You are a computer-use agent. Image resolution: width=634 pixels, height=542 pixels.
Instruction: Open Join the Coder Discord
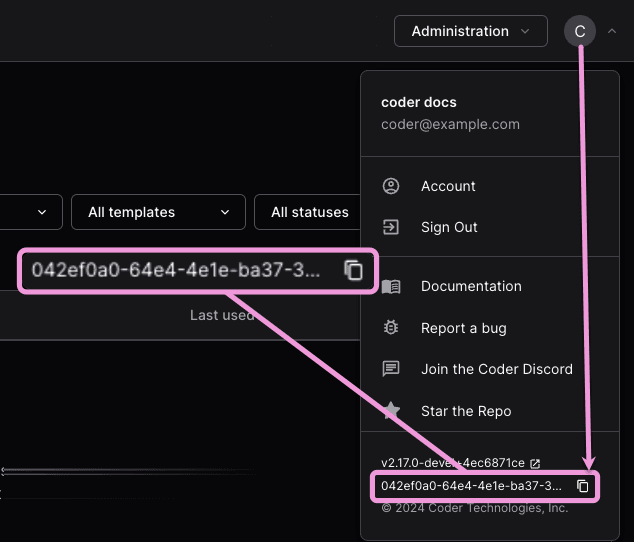tap(490, 369)
